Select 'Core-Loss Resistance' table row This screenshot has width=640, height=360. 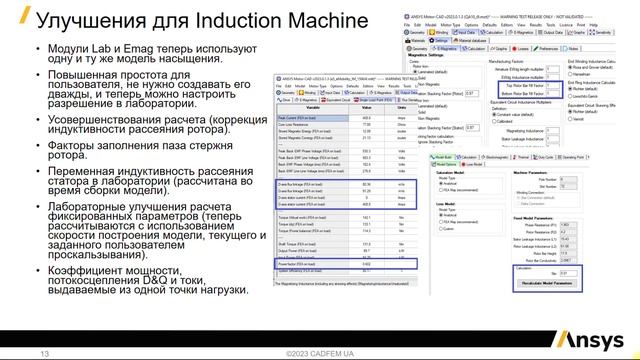pos(347,124)
